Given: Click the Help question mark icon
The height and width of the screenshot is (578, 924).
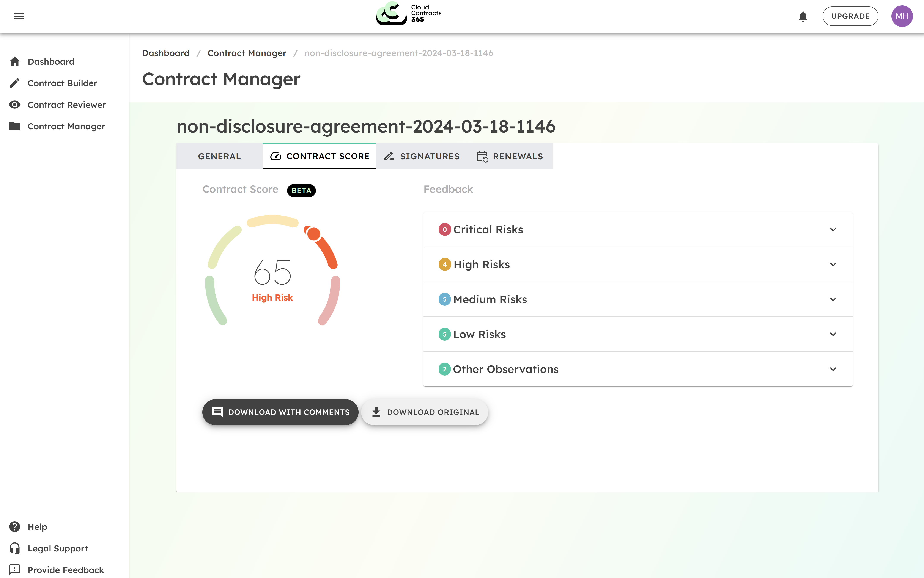Looking at the screenshot, I should (x=14, y=527).
